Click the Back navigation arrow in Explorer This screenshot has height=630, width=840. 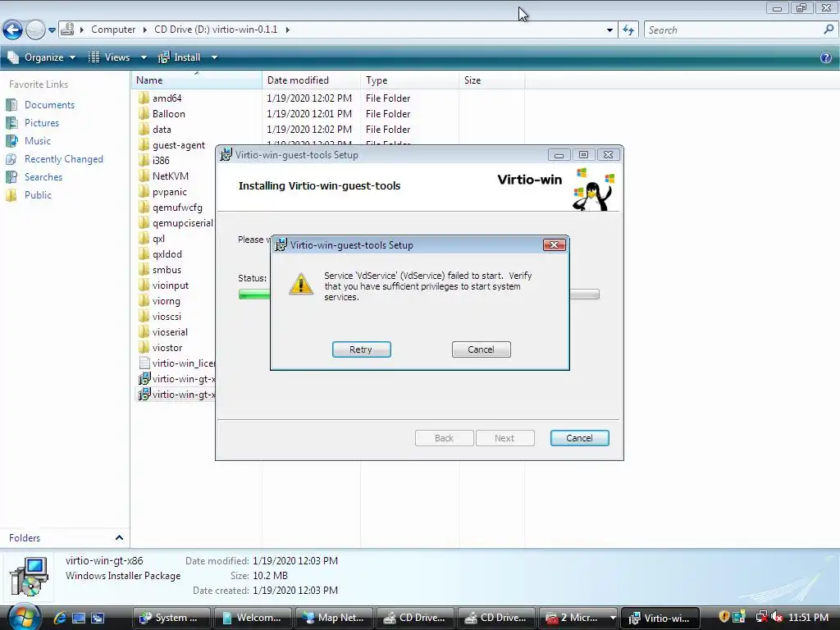[13, 30]
